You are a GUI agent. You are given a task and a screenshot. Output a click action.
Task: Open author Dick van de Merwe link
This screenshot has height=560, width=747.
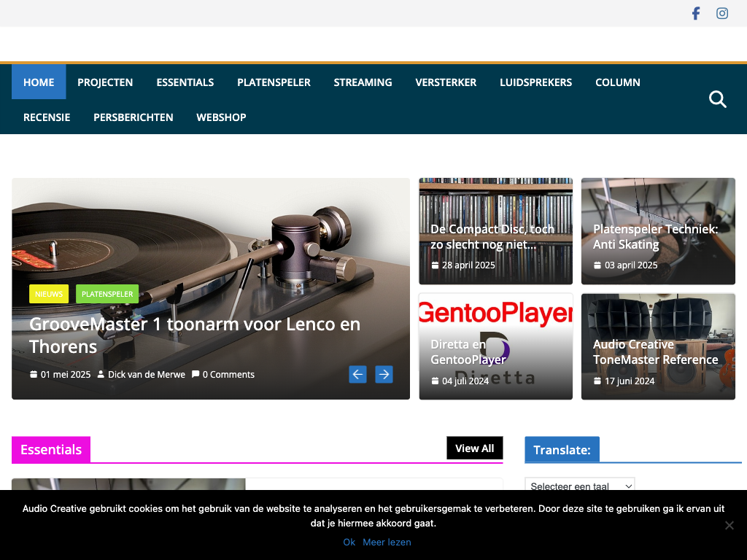147,374
